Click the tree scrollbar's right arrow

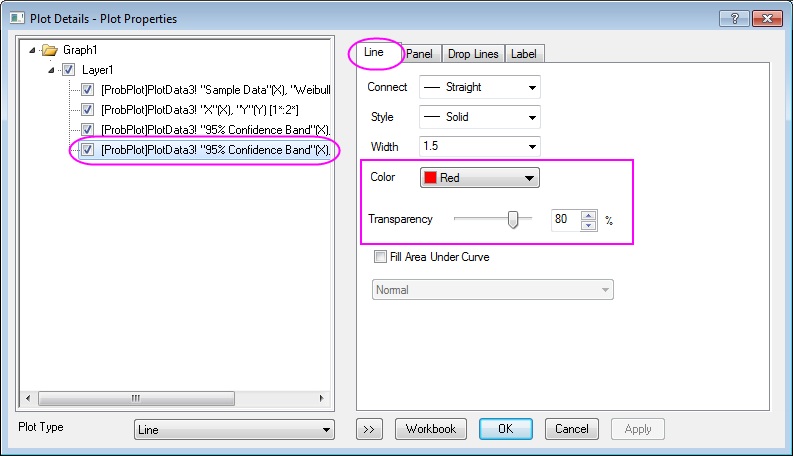point(322,398)
